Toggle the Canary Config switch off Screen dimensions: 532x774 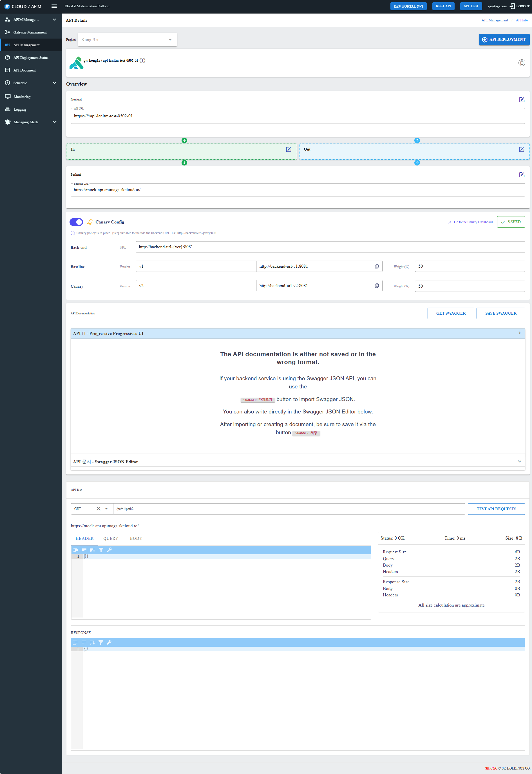(76, 222)
